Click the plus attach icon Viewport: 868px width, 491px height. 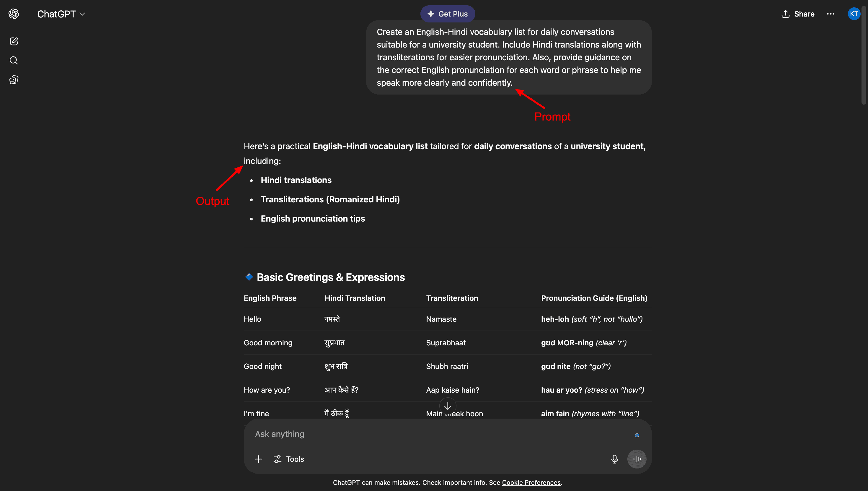click(x=258, y=459)
